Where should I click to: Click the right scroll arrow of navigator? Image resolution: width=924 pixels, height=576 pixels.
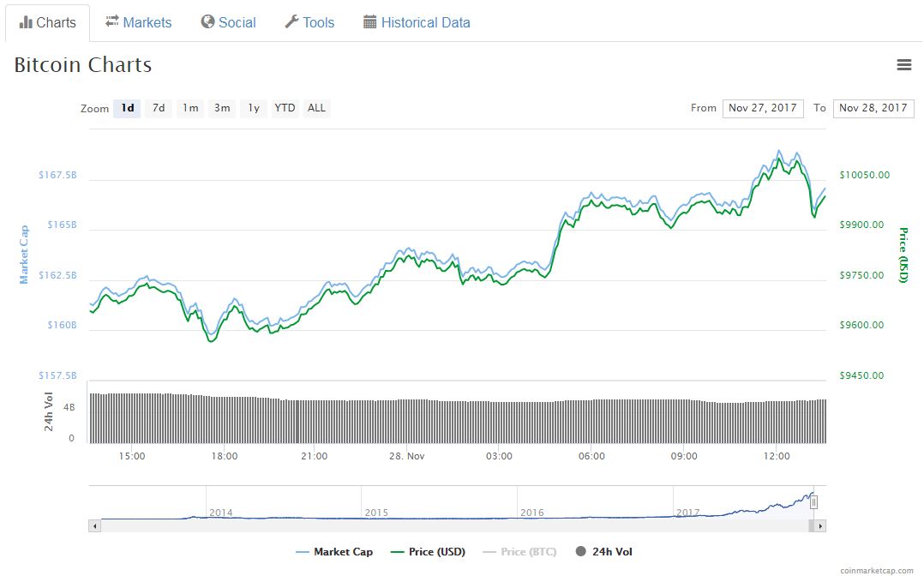coord(820,525)
